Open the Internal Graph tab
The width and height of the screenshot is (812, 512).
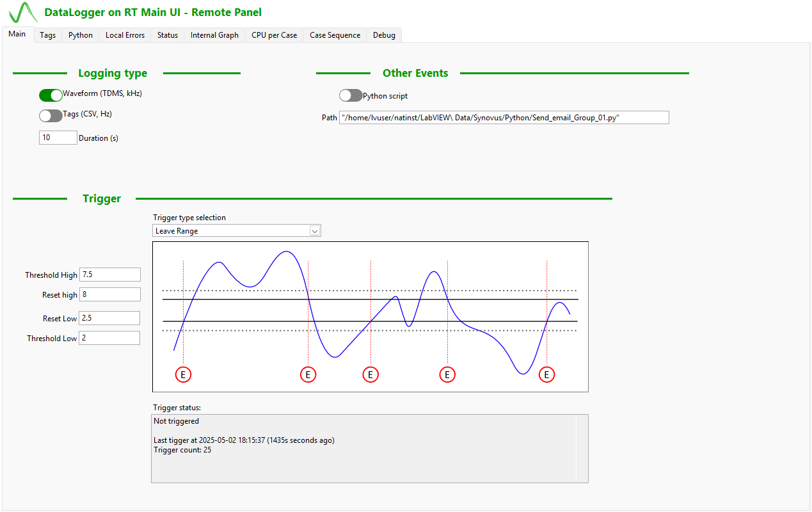point(214,35)
